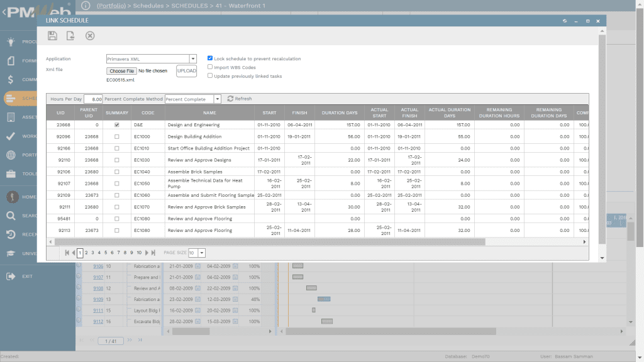Sort by DURATION DAYS column header

click(339, 113)
